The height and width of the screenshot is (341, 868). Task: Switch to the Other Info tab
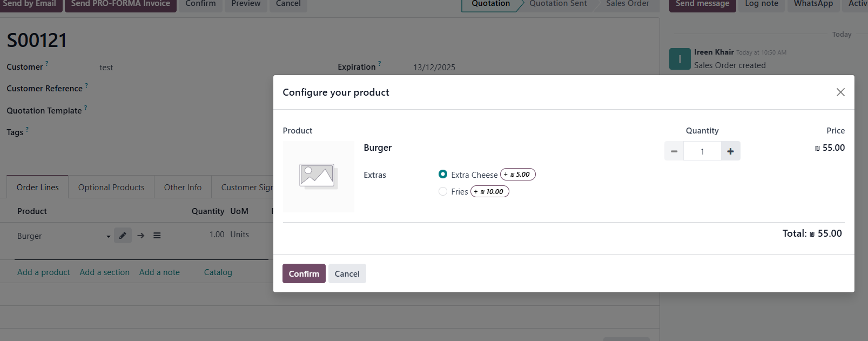pos(183,188)
